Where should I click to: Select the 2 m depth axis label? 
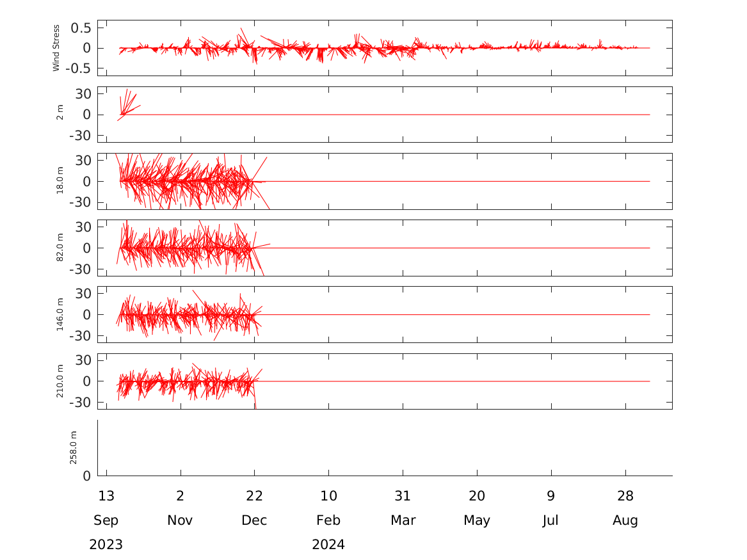[60, 115]
